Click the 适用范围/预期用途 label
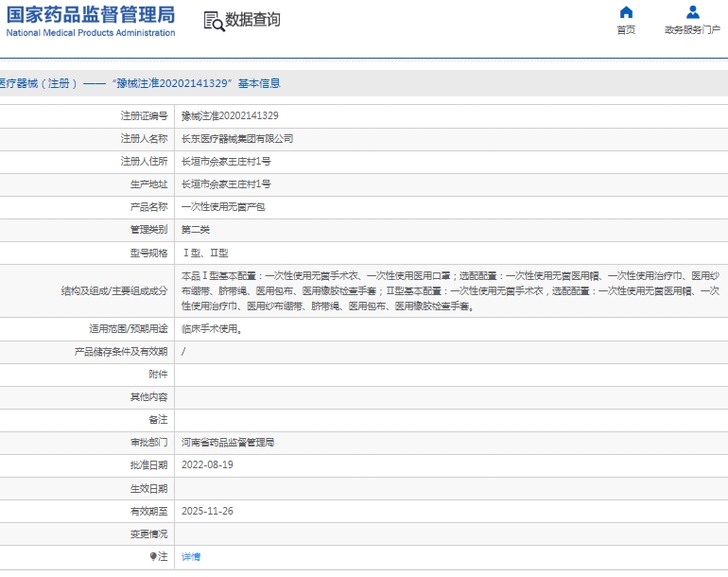 129,329
